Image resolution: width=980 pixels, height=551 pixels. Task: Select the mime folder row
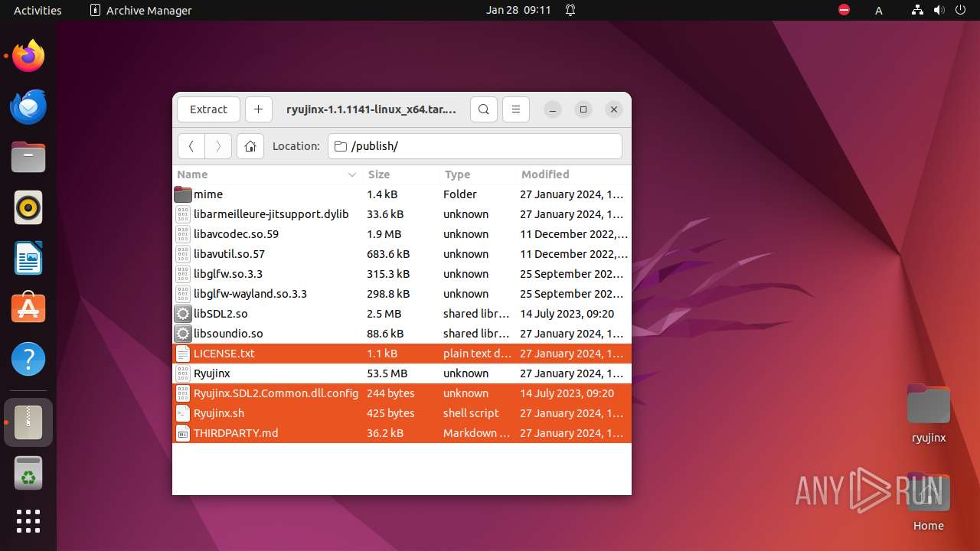[402, 194]
